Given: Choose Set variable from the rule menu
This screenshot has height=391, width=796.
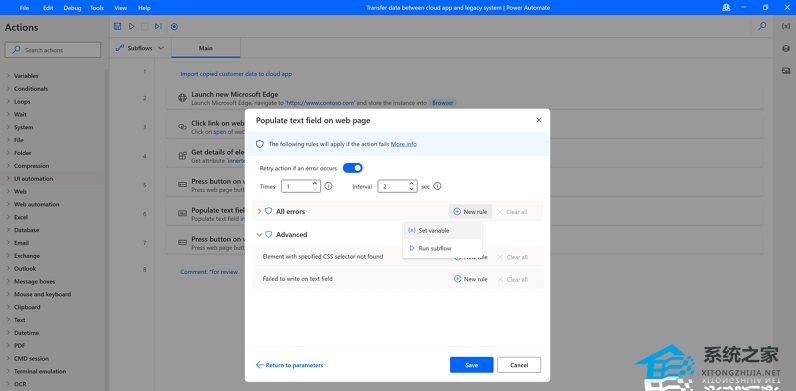Looking at the screenshot, I should (x=442, y=231).
